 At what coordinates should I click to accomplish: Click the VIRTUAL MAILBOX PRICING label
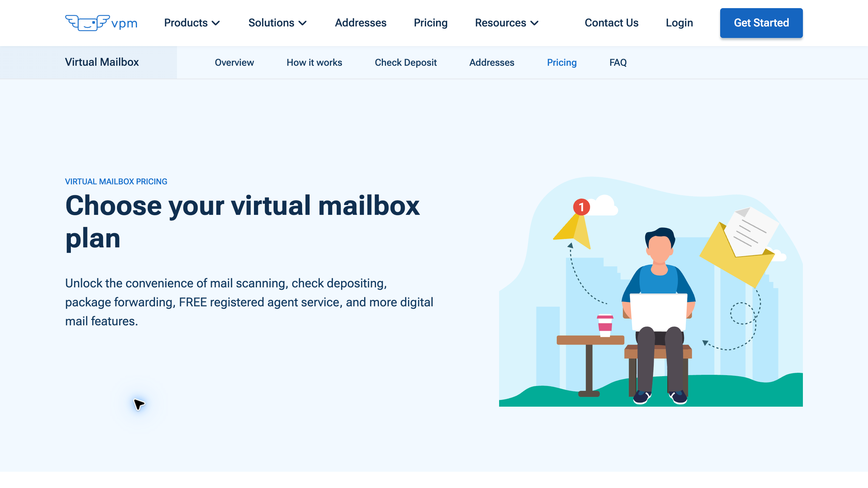116,182
